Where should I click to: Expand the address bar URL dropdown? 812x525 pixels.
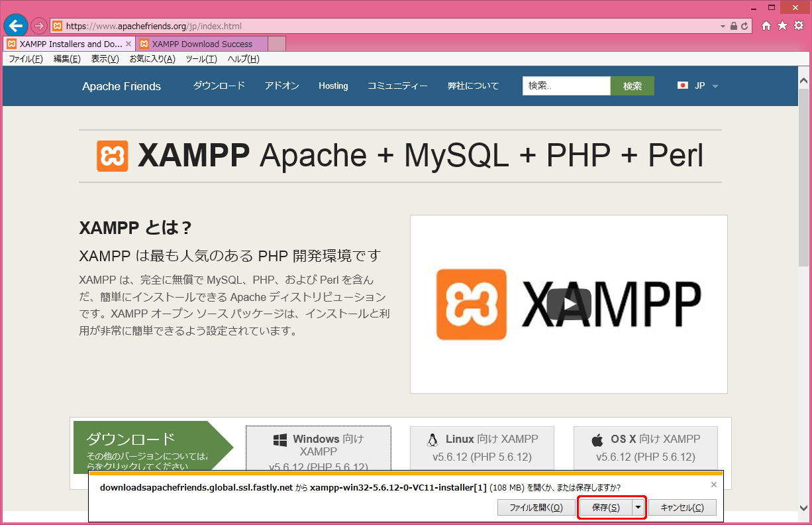click(723, 27)
